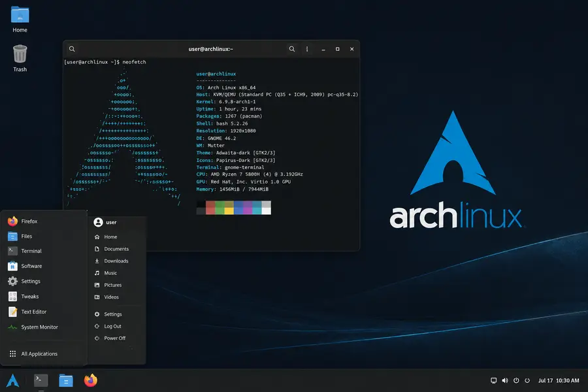Click the blue neofetch color block
Image resolution: width=588 pixels, height=392 pixels.
coord(238,208)
